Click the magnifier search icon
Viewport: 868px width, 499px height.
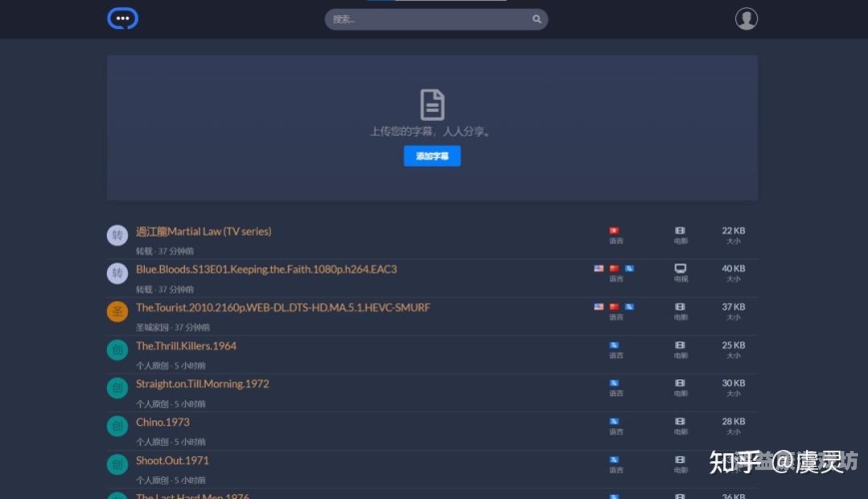(536, 19)
